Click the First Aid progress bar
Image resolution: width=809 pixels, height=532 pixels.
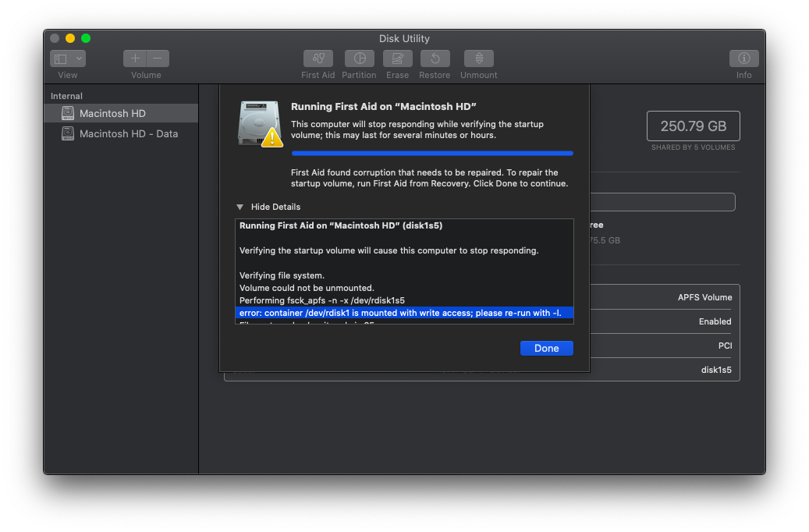[432, 153]
